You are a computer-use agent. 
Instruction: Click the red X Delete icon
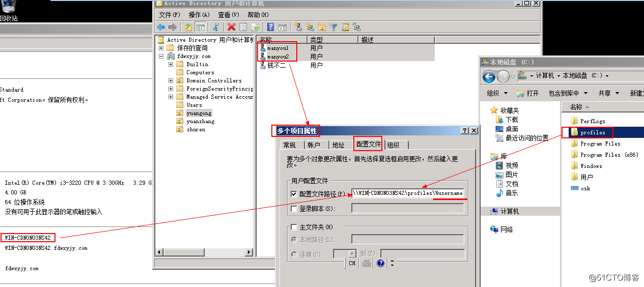tap(231, 27)
